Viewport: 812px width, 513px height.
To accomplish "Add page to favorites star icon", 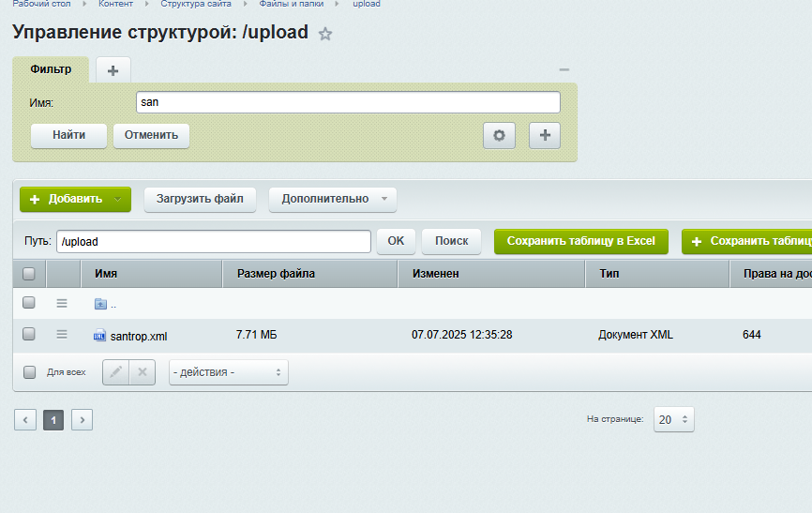I will point(325,34).
